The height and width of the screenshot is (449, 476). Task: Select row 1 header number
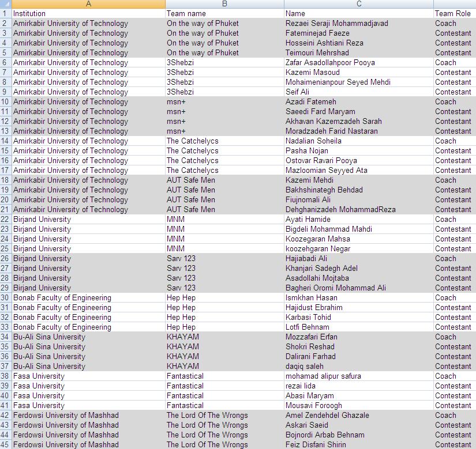pos(6,13)
